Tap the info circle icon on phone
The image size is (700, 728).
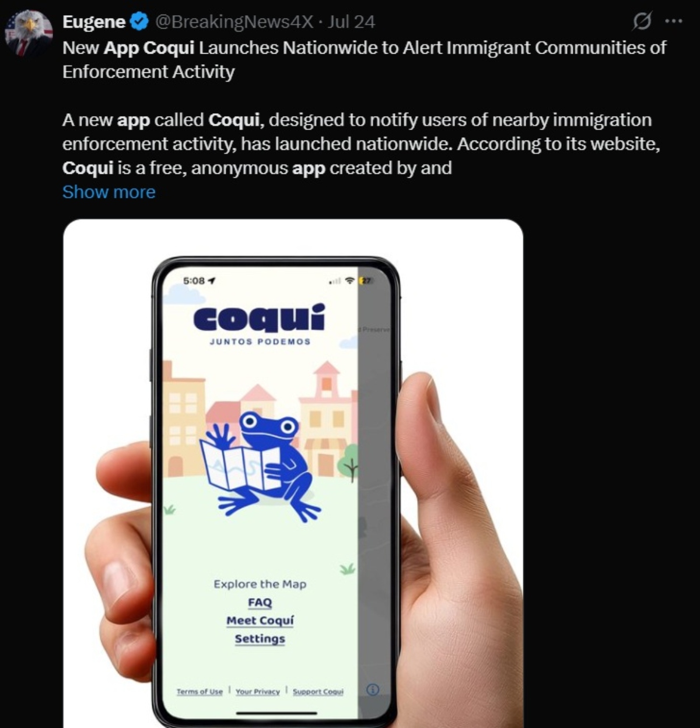373,689
